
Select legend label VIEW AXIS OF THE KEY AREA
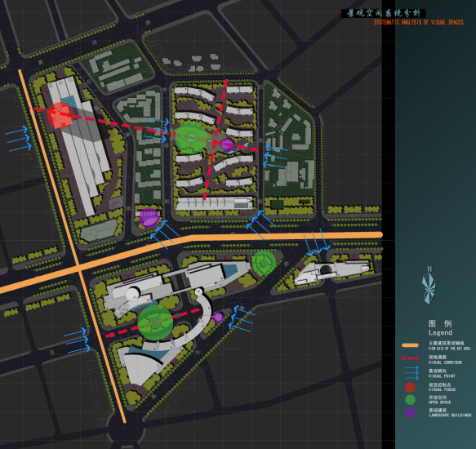click(449, 349)
